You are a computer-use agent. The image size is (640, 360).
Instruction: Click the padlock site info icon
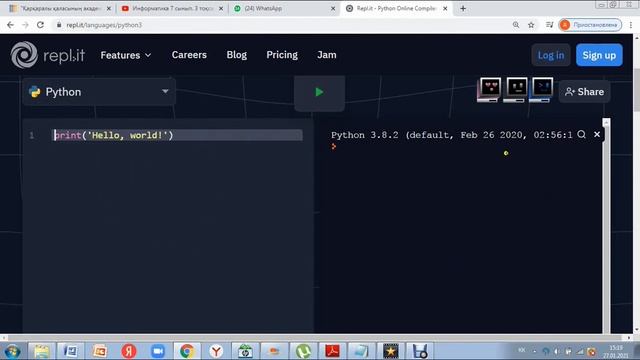[x=59, y=25]
